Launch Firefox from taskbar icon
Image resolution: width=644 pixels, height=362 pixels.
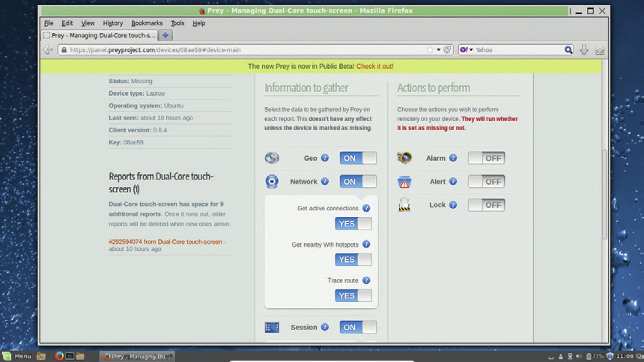tap(59, 356)
